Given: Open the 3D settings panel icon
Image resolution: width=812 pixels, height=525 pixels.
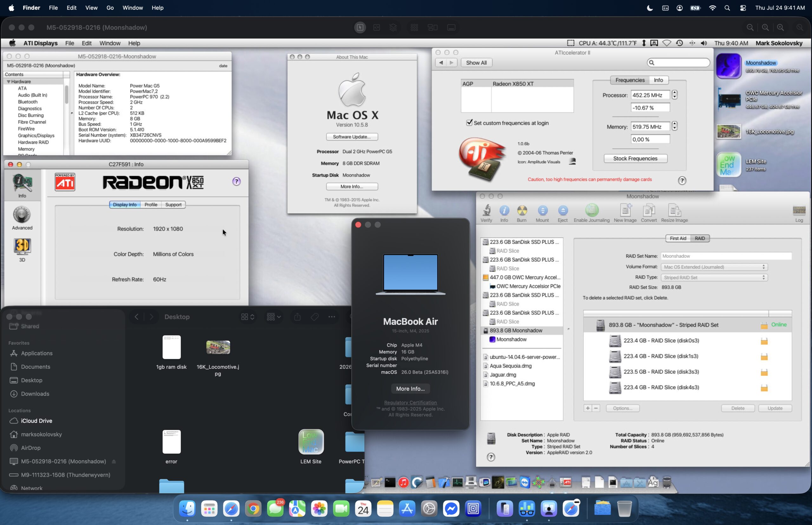Looking at the screenshot, I should click(22, 250).
